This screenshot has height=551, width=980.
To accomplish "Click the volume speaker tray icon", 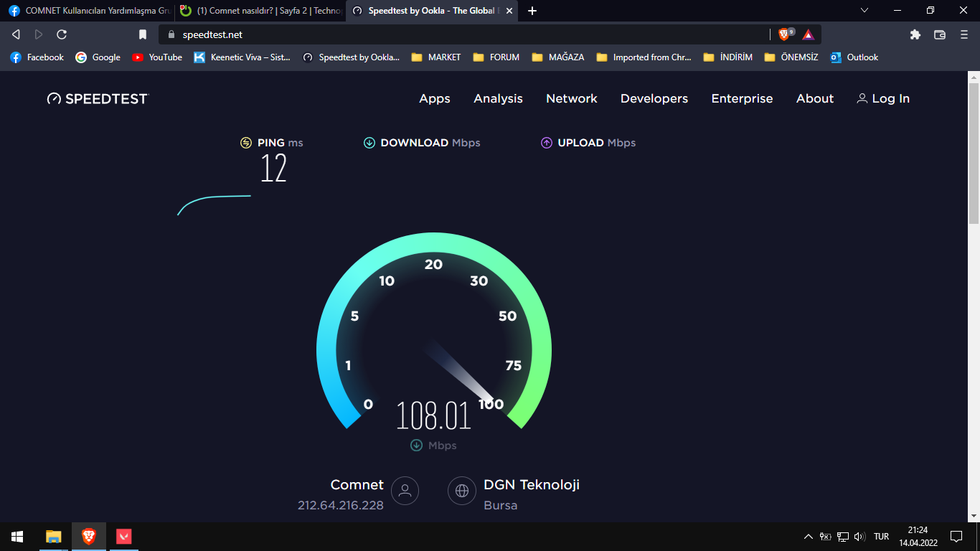I will coord(860,537).
